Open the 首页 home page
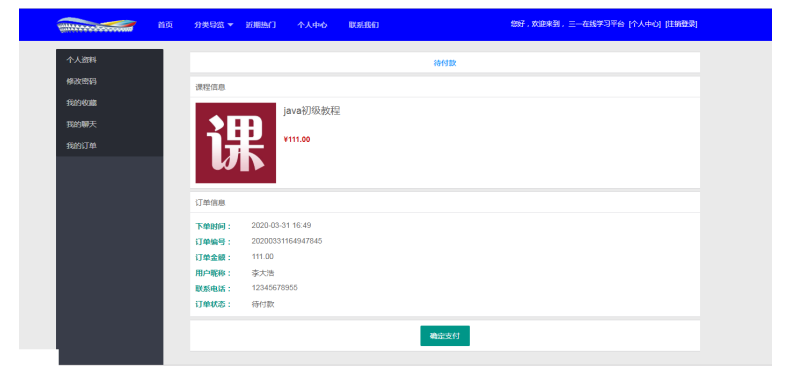This screenshot has height=378, width=795. pyautogui.click(x=165, y=25)
